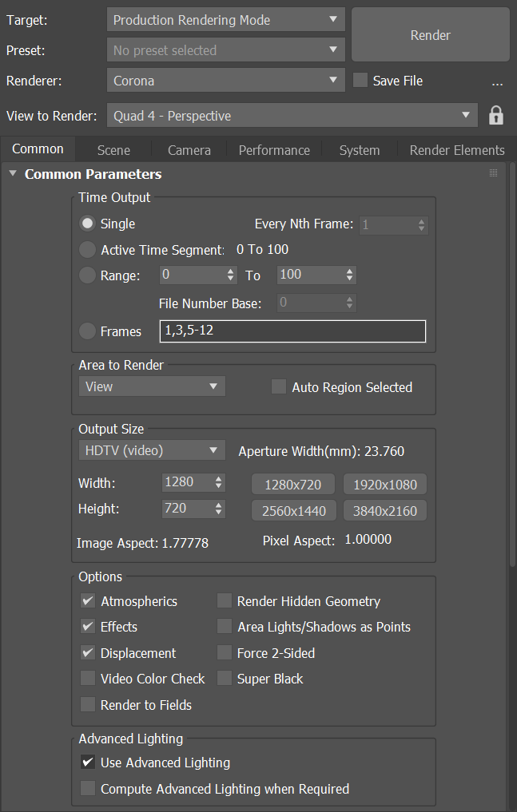Image resolution: width=517 pixels, height=812 pixels.
Task: Disable the Atmospherics checkbox
Action: [x=88, y=601]
